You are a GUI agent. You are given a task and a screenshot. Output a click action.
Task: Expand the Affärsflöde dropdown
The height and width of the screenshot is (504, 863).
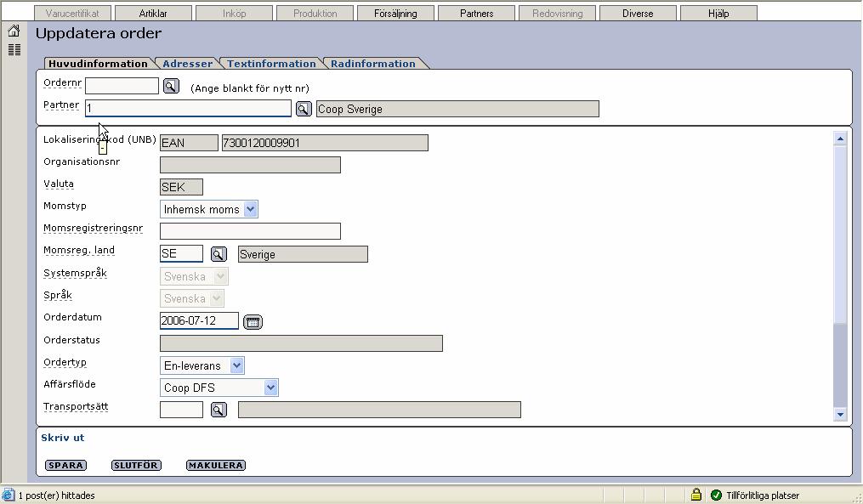(x=270, y=388)
